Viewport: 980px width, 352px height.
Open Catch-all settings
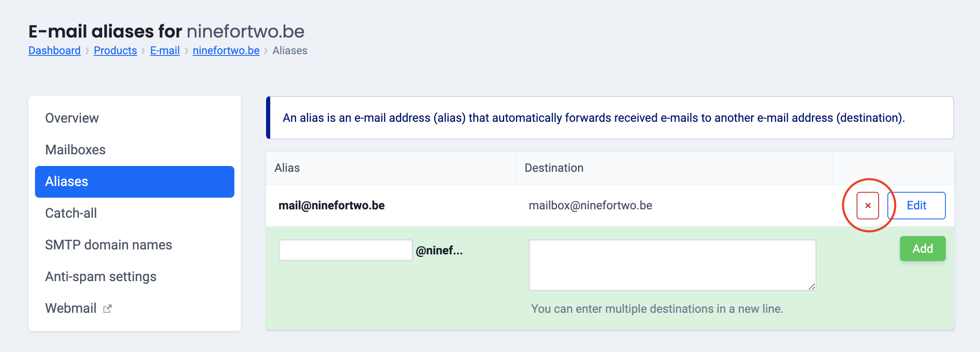(71, 213)
